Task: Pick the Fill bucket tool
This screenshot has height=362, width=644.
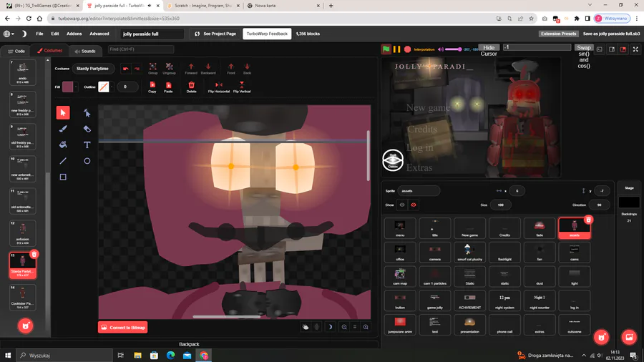Action: 63,145
